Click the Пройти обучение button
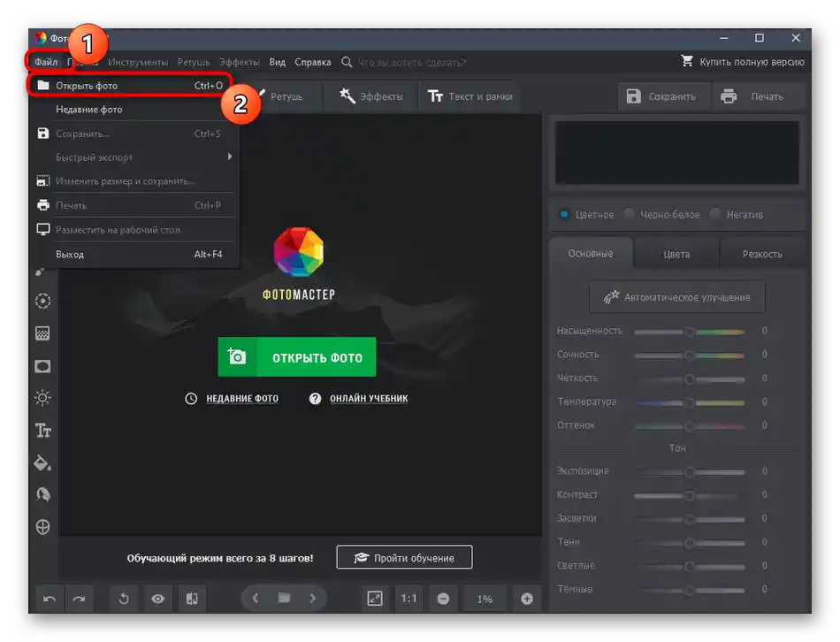Viewport: 840px width, 642px height. click(x=404, y=557)
